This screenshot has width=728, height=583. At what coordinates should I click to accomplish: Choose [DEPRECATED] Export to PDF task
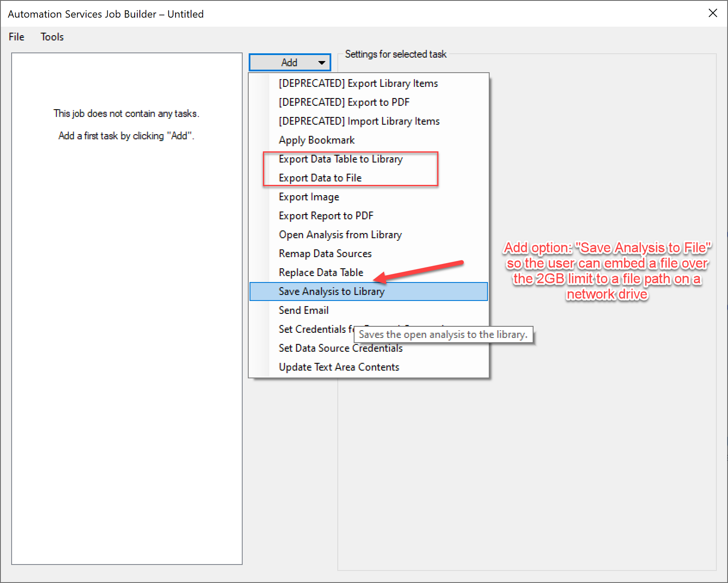point(344,102)
